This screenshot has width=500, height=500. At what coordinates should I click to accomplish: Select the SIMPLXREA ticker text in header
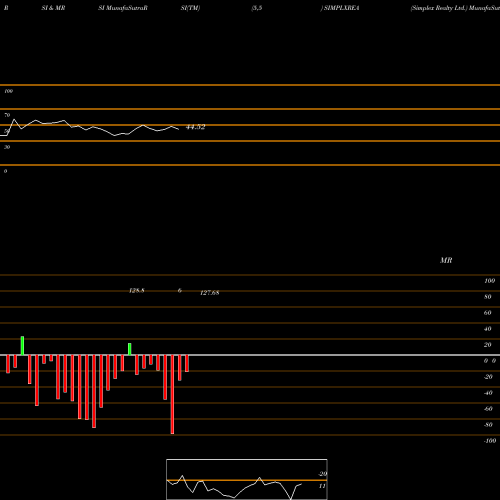coord(342,8)
